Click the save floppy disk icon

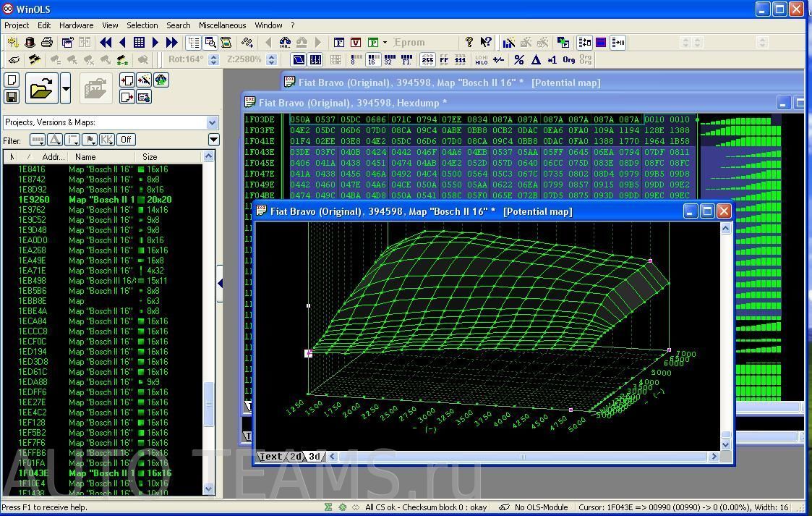tap(12, 97)
